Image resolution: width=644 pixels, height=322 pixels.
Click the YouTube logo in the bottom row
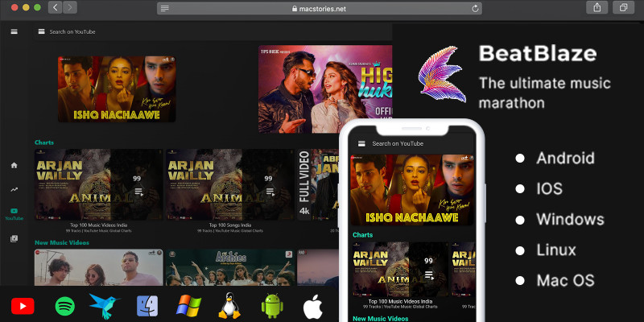[x=23, y=306]
